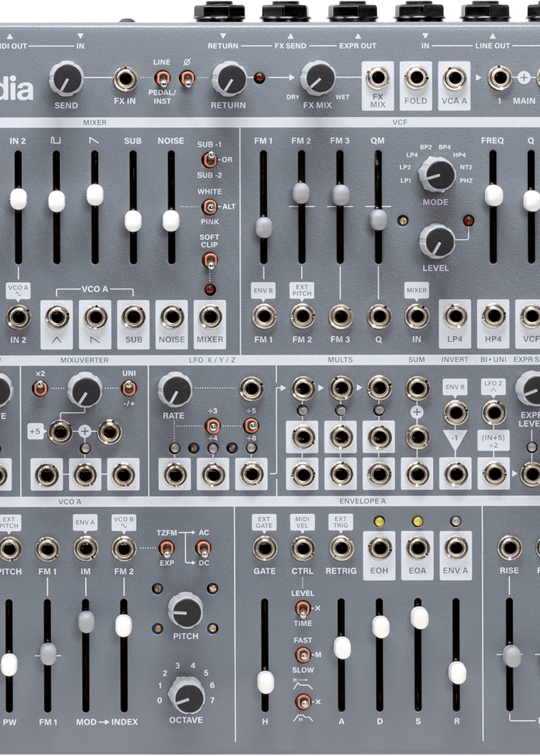Click the BI>UNI input jack under LFO Z
The width and height of the screenshot is (540, 756).
click(x=494, y=412)
